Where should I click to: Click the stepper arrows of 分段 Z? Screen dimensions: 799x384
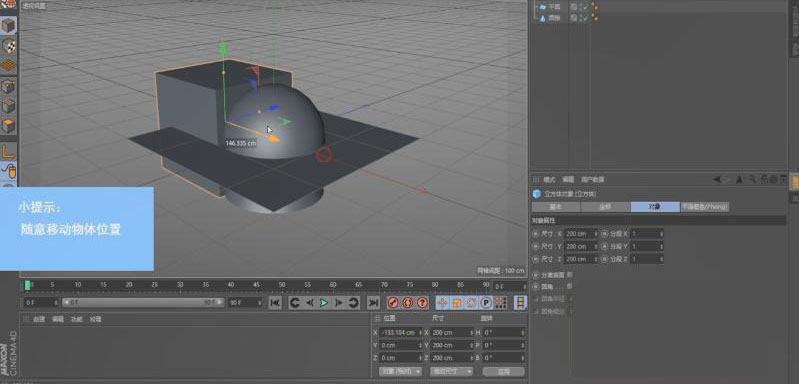pyautogui.click(x=661, y=259)
